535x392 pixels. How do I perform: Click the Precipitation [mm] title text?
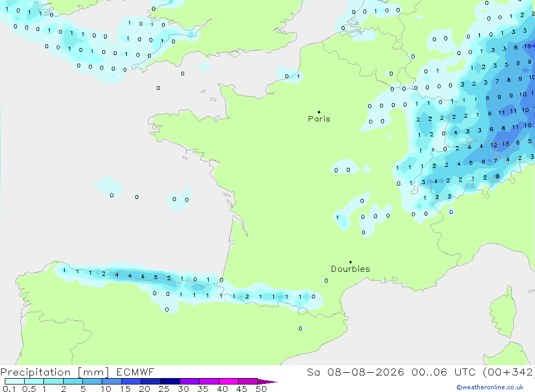point(55,372)
